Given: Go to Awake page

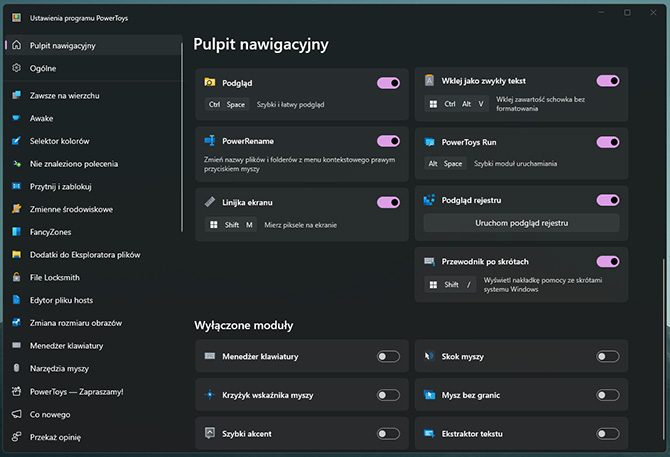Looking at the screenshot, I should (93, 118).
